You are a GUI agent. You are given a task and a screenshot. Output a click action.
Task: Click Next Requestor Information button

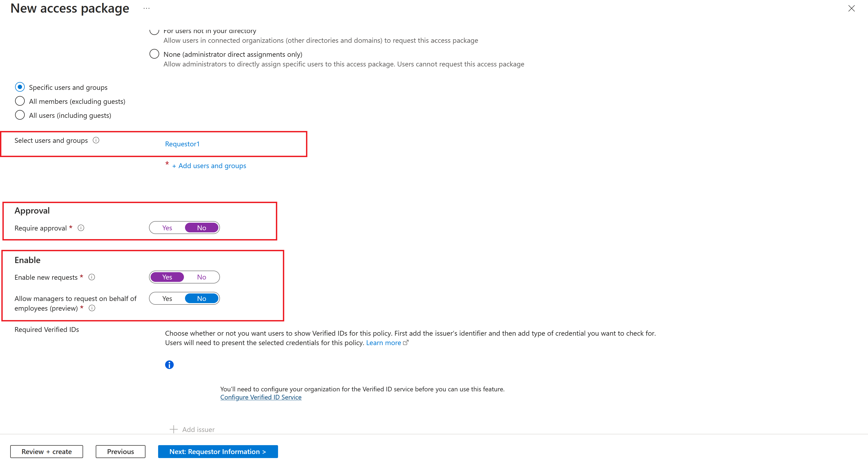click(218, 451)
